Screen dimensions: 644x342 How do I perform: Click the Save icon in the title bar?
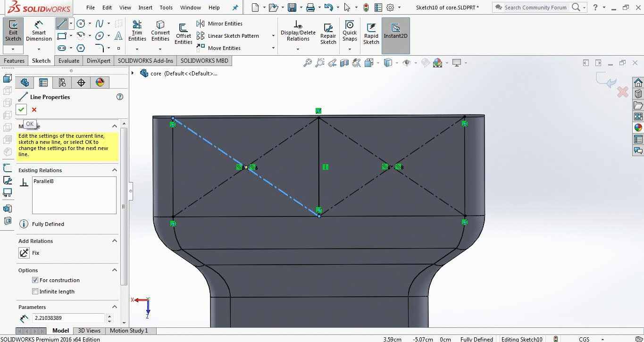point(292,8)
